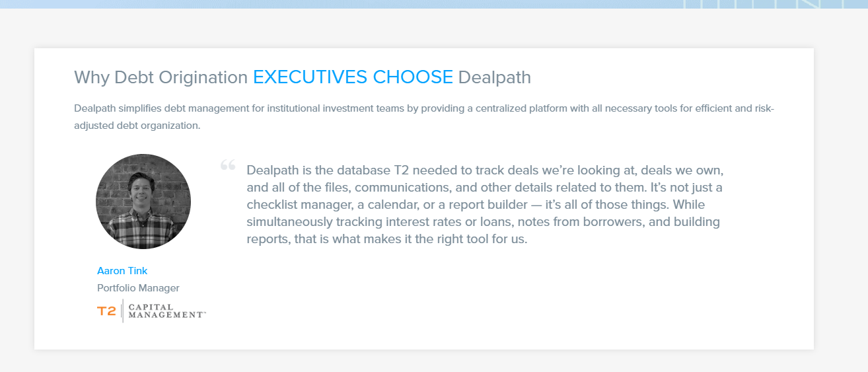868x372 pixels.
Task: Click the 'Why Debt Origination' heading words
Action: pyautogui.click(x=161, y=77)
